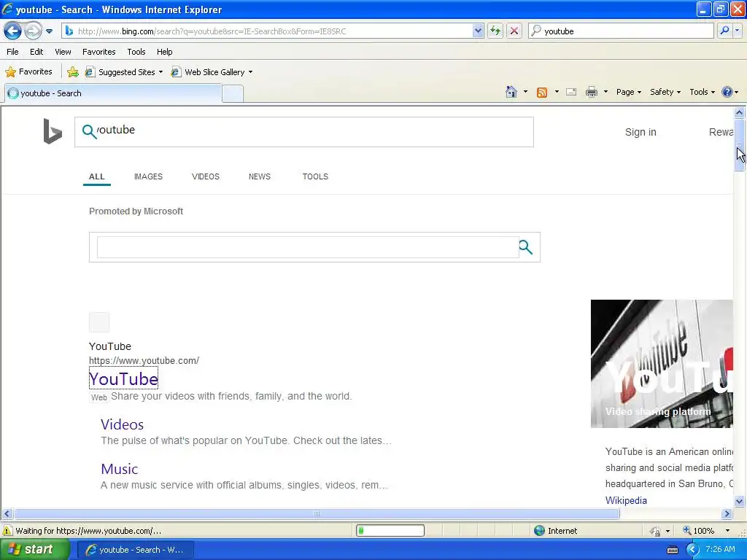The image size is (747, 560).
Task: Open the Suggested Sites link
Action: (123, 72)
